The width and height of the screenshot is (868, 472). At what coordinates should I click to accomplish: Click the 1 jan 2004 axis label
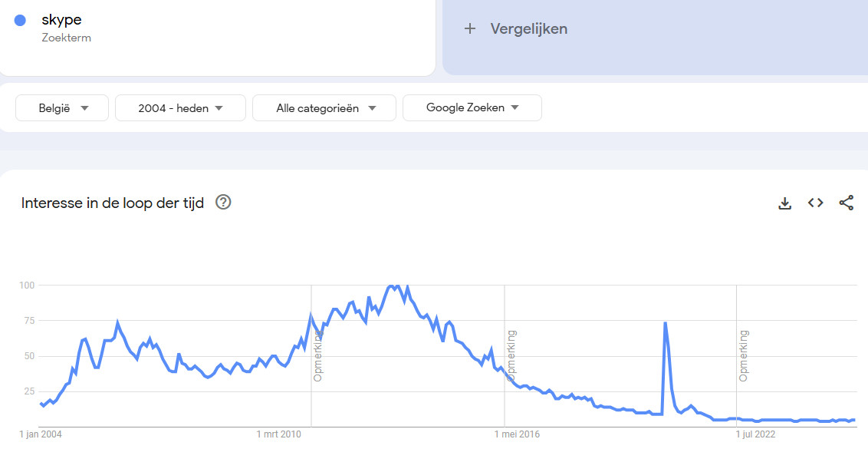41,434
